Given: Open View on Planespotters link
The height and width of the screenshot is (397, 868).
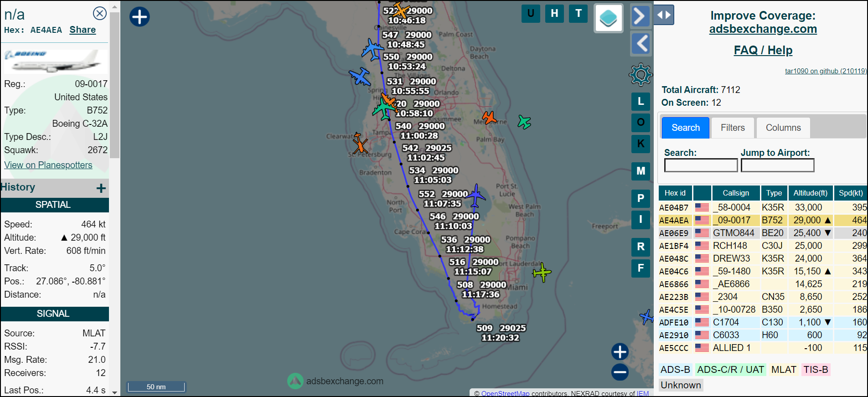Looking at the screenshot, I should 48,165.
